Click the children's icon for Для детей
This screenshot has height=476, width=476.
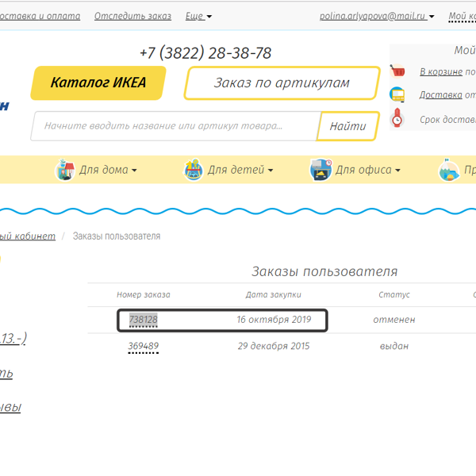pos(194,170)
